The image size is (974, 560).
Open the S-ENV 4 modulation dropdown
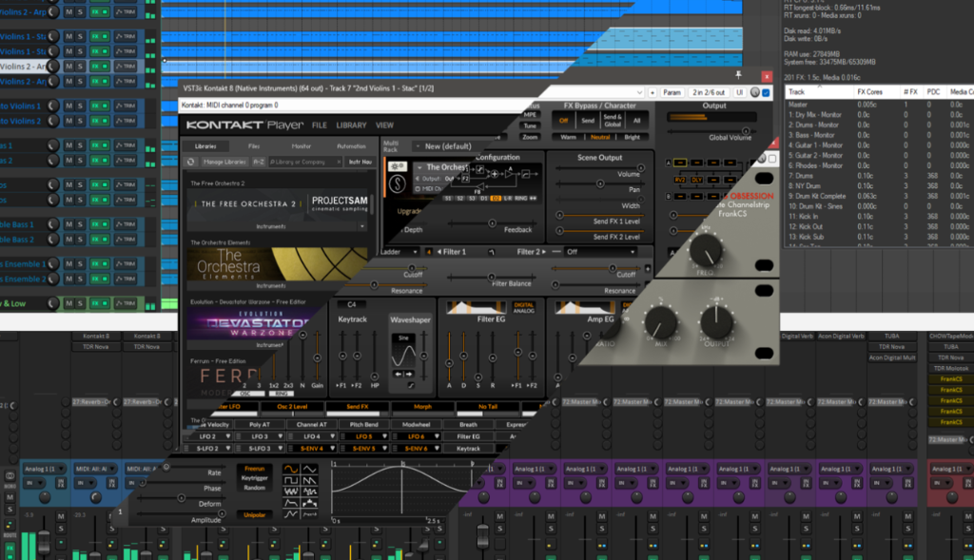click(312, 448)
